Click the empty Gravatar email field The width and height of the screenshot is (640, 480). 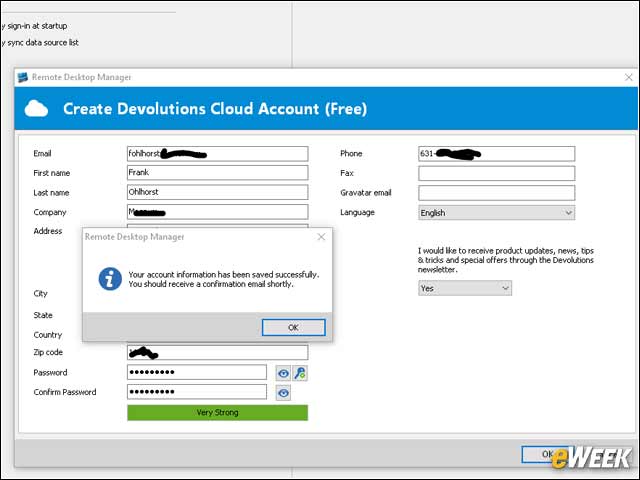496,193
